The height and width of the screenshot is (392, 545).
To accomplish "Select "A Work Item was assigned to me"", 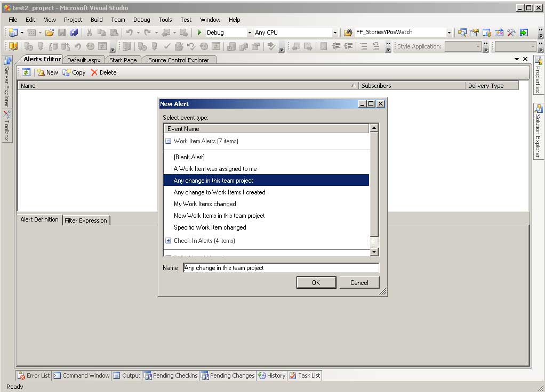I will tap(266, 169).
